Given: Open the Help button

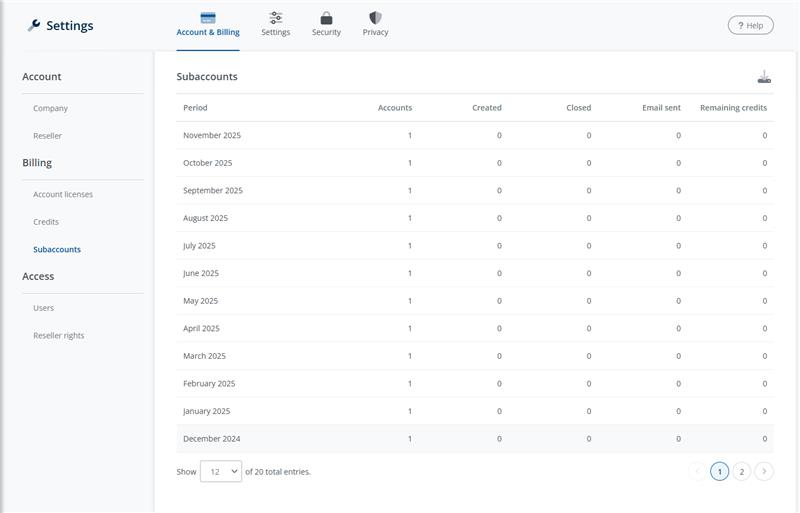Looking at the screenshot, I should (x=750, y=25).
